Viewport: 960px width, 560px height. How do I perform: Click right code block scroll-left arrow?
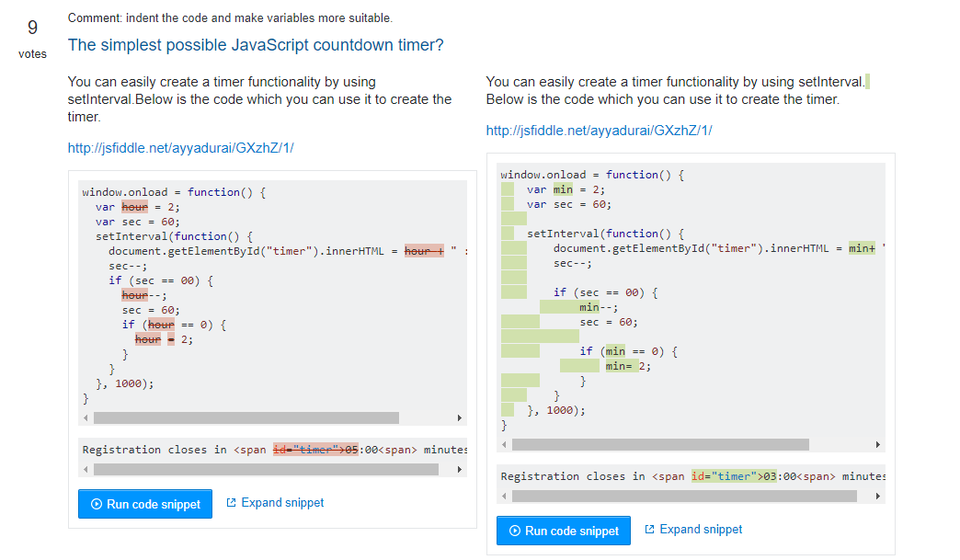pyautogui.click(x=504, y=445)
